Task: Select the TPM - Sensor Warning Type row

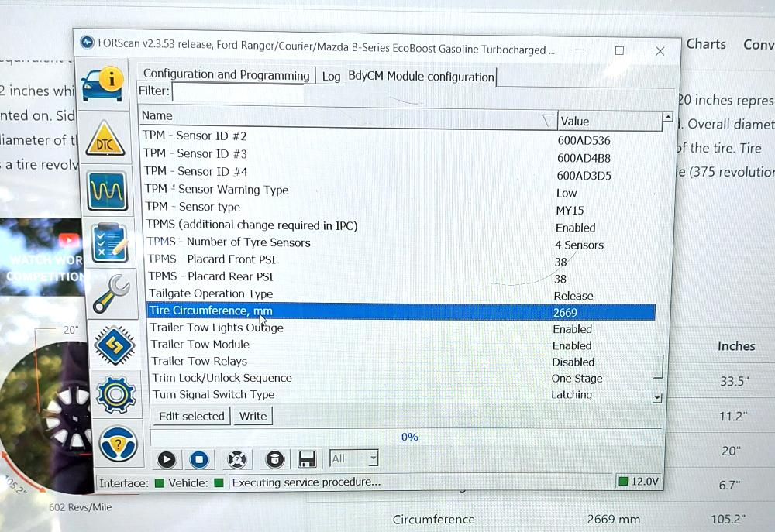Action: pyautogui.click(x=399, y=190)
